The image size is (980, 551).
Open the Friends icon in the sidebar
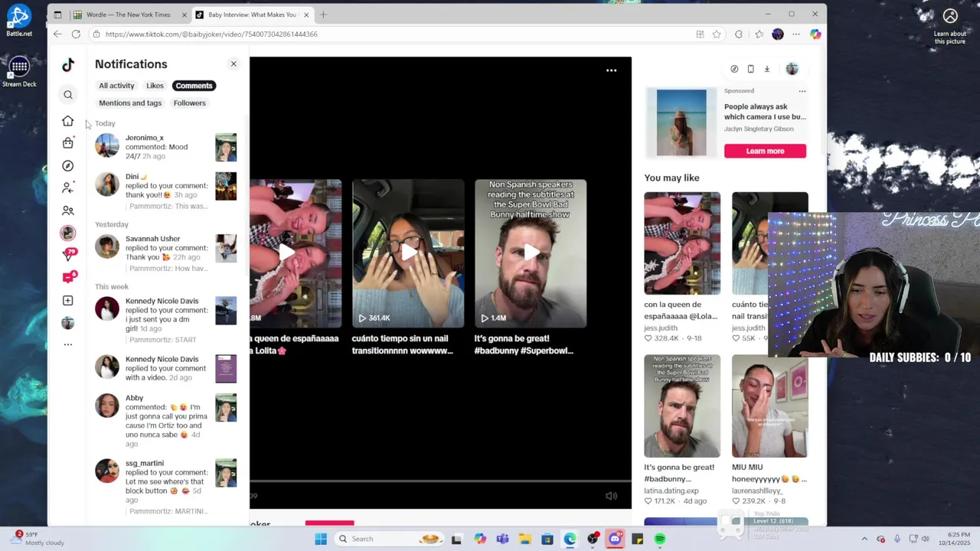click(68, 210)
